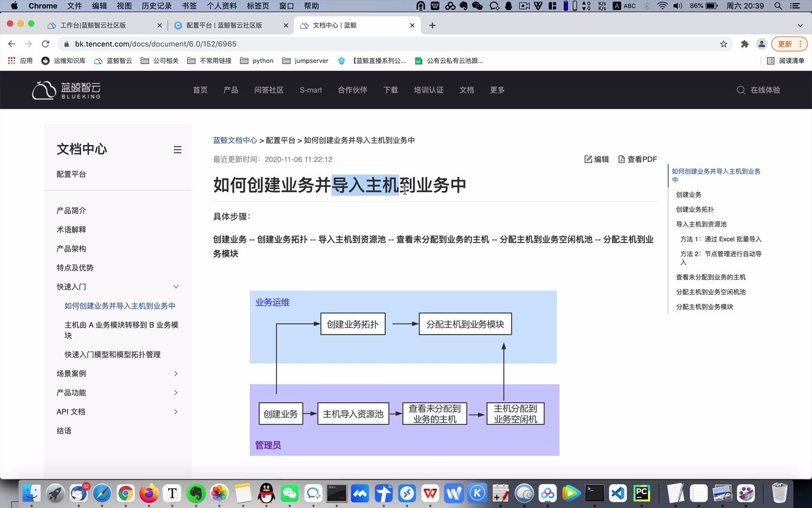Open 特点及优势 in the sidebar

75,268
